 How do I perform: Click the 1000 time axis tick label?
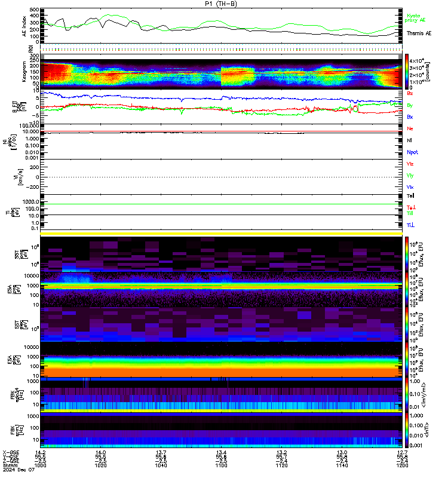(40, 465)
